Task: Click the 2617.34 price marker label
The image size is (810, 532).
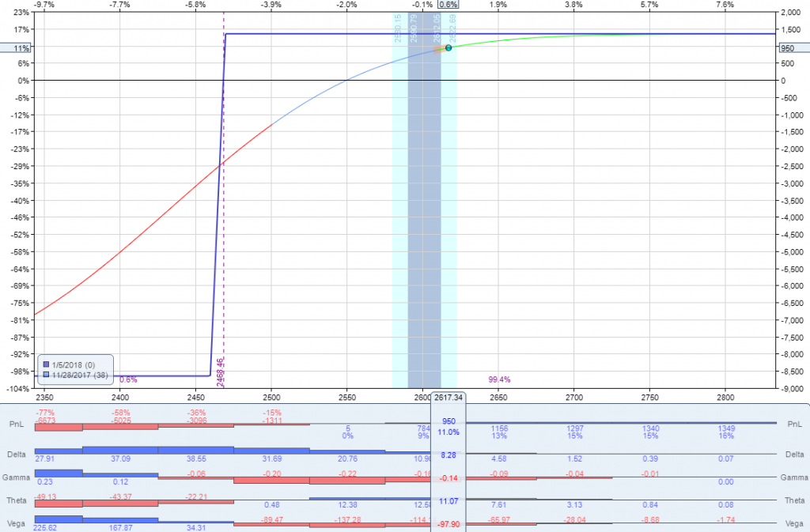Action: click(x=449, y=397)
